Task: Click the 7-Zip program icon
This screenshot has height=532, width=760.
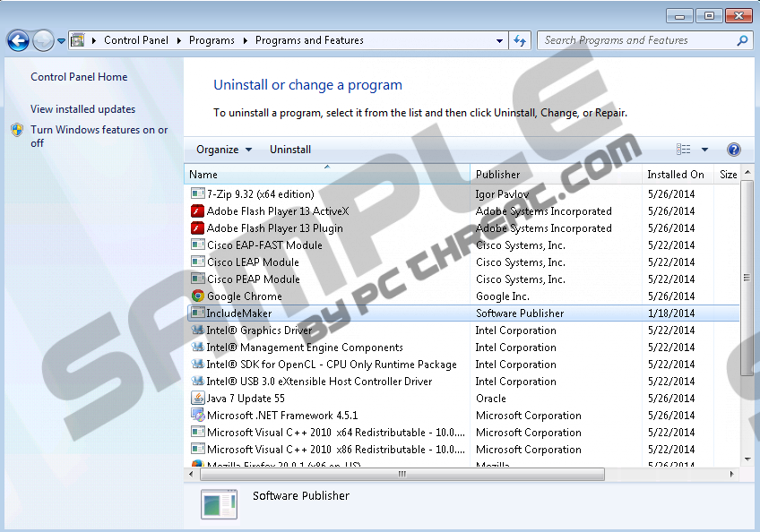Action: [x=198, y=194]
